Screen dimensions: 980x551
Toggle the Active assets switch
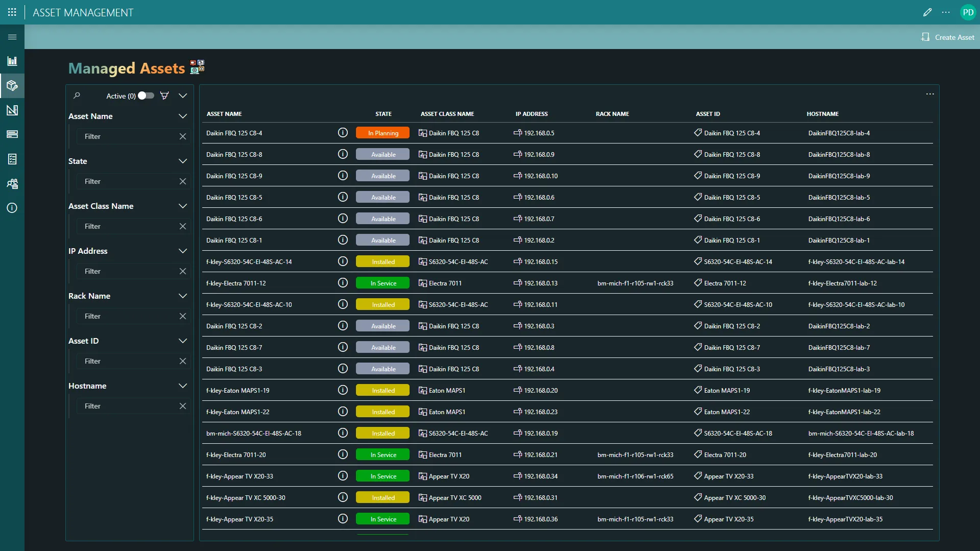[145, 95]
